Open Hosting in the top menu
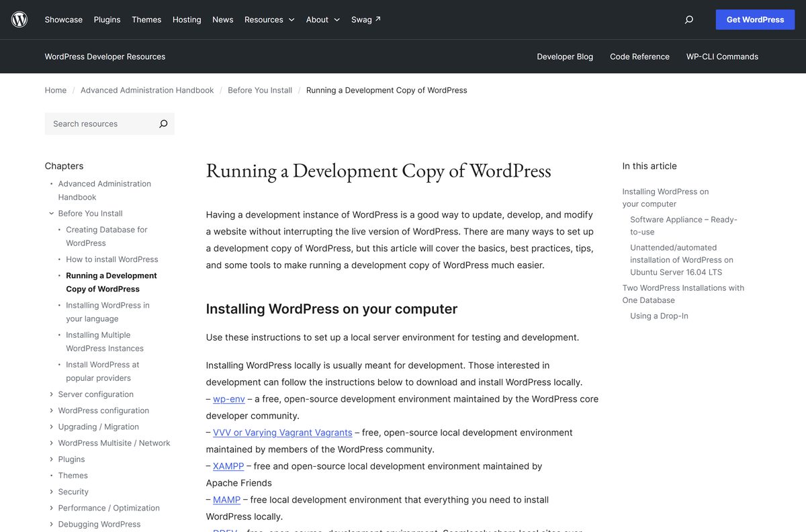Viewport: 806px width, 532px height. pos(187,19)
